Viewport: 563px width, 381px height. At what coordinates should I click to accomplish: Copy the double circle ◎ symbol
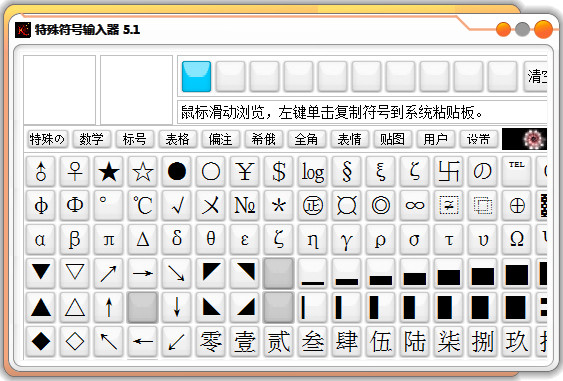tap(380, 205)
